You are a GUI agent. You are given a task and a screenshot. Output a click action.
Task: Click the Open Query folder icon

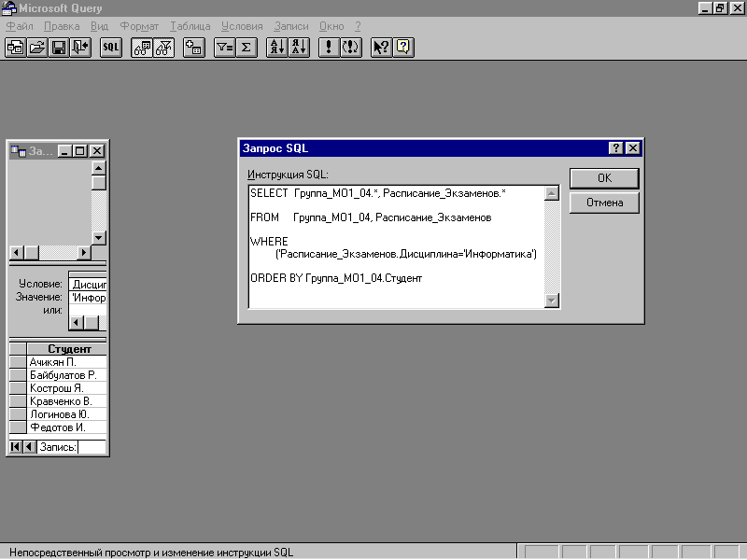click(37, 48)
